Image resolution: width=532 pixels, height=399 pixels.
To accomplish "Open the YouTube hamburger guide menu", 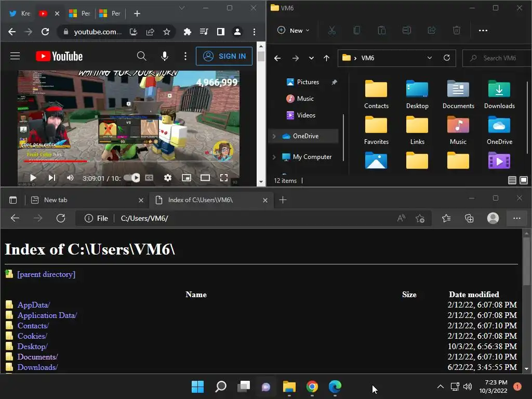I will pos(15,56).
